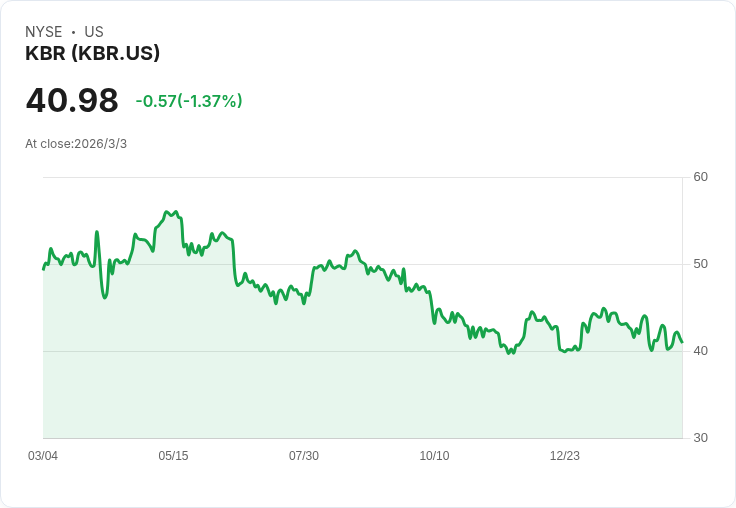
Task: Click the 40 y-axis label
Action: click(x=701, y=351)
